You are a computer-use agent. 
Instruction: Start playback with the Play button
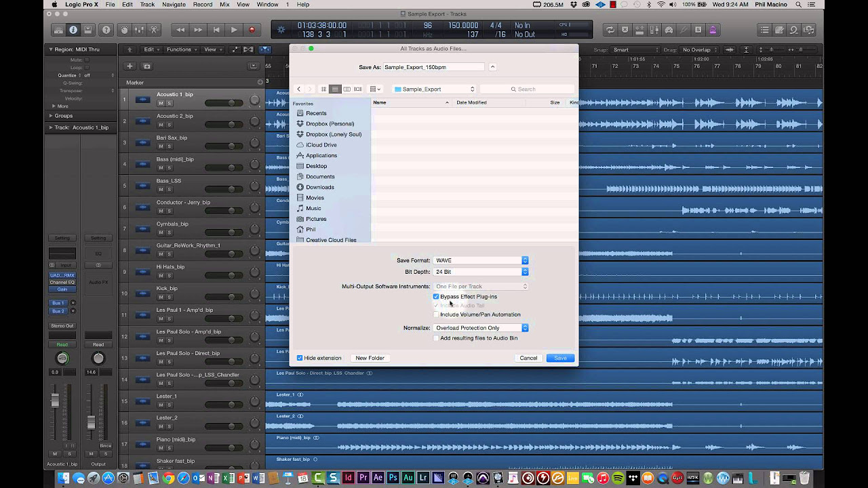click(x=234, y=30)
